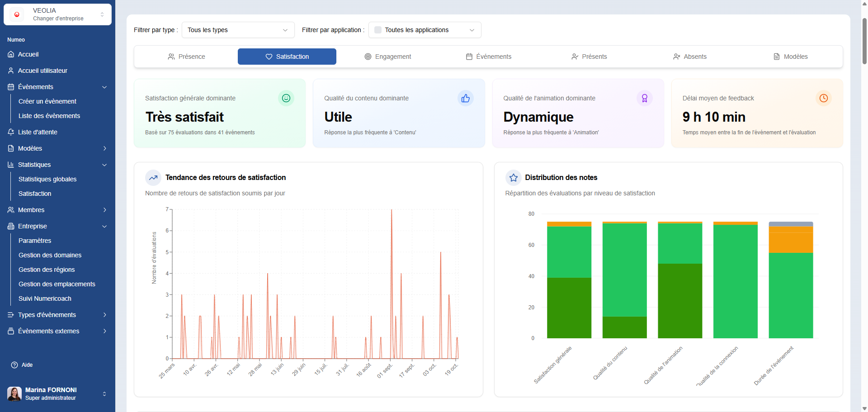
Task: Click Marina FORNONI's profile avatar
Action: 14,394
